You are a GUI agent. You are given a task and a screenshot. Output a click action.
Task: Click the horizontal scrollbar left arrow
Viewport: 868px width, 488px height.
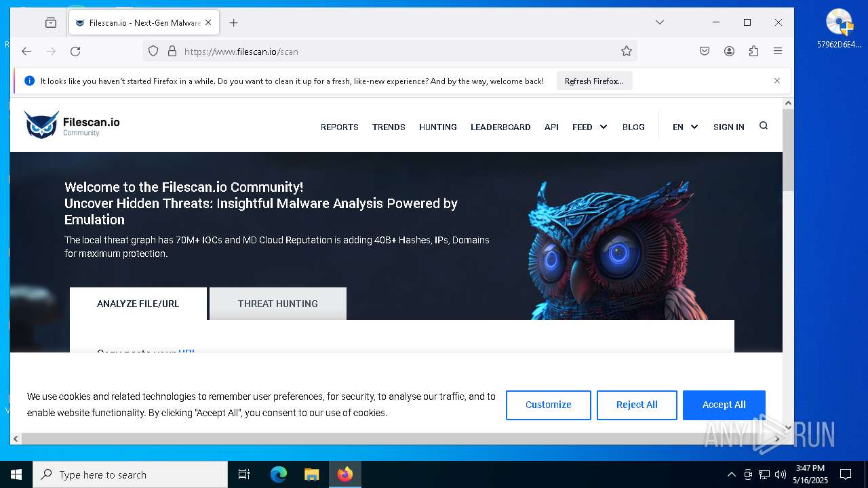pos(15,439)
